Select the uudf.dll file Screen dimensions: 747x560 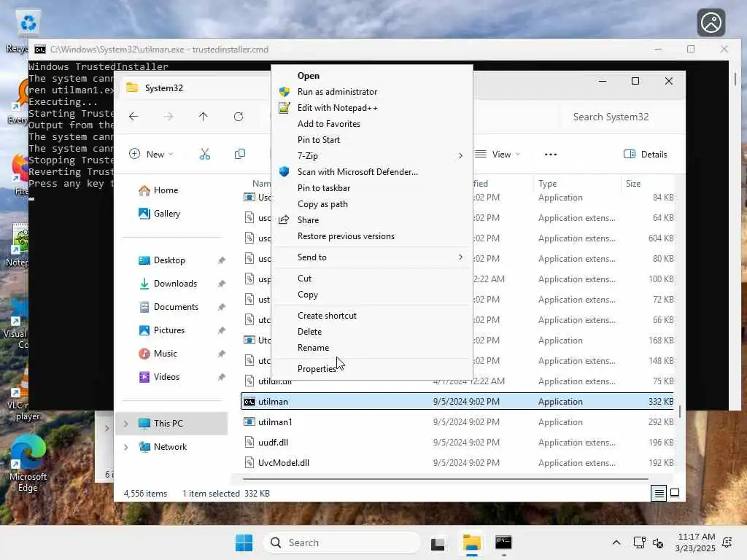pyautogui.click(x=457, y=443)
